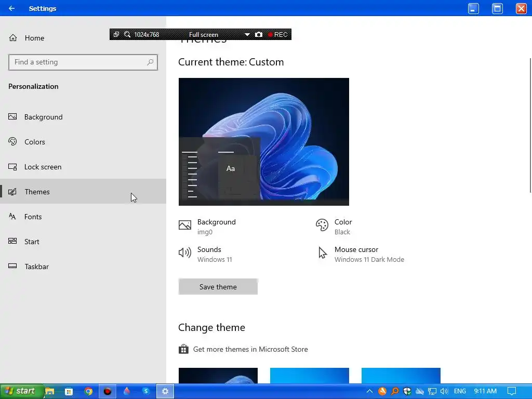Click the OneDrive cloud tray icon
The image size is (532, 399).
(420, 391)
